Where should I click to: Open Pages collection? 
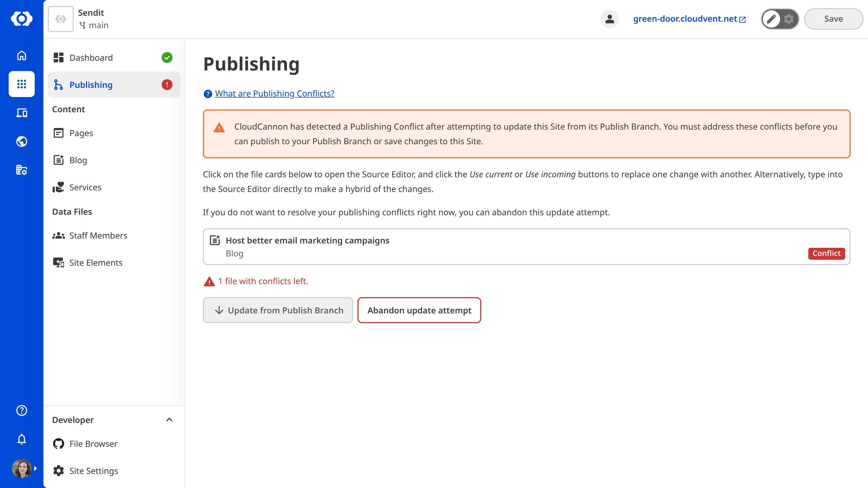(114, 133)
